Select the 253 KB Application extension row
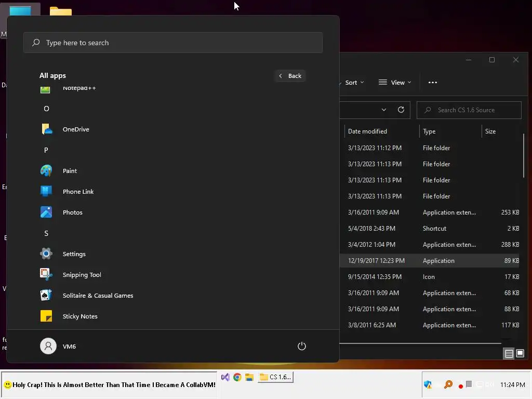This screenshot has width=532, height=399. 429,212
